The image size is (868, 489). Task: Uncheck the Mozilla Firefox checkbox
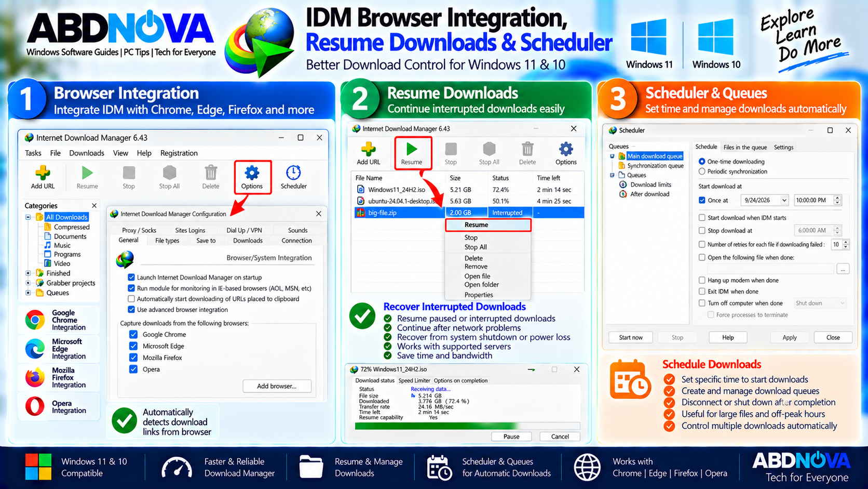pos(133,358)
